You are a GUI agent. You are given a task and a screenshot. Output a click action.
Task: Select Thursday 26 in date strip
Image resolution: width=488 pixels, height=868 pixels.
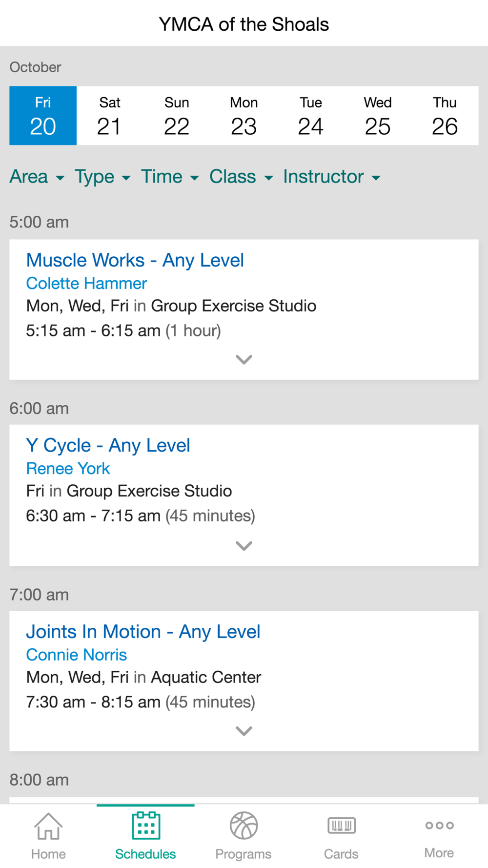click(445, 116)
